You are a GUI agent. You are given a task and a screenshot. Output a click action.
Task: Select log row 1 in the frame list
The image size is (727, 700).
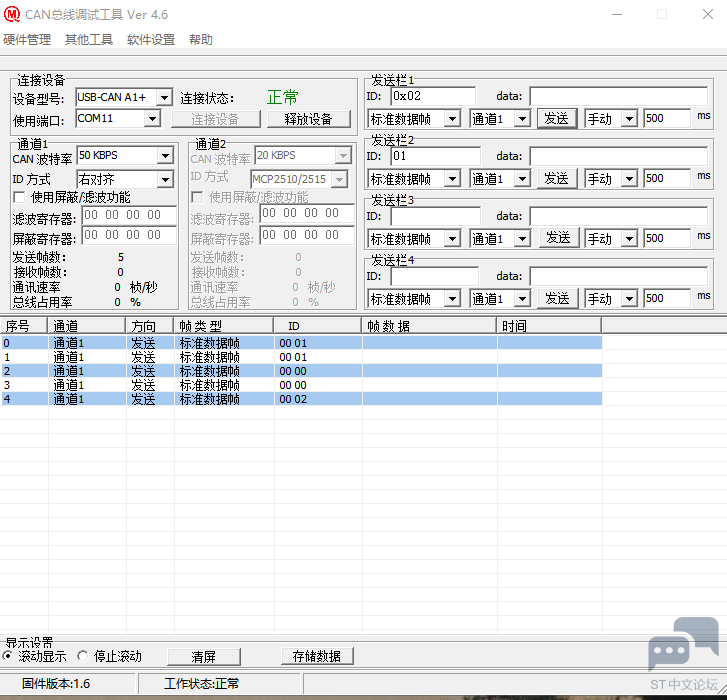coord(301,357)
